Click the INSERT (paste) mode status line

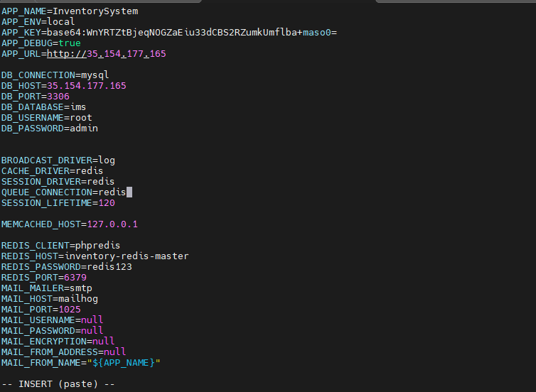pyautogui.click(x=58, y=384)
